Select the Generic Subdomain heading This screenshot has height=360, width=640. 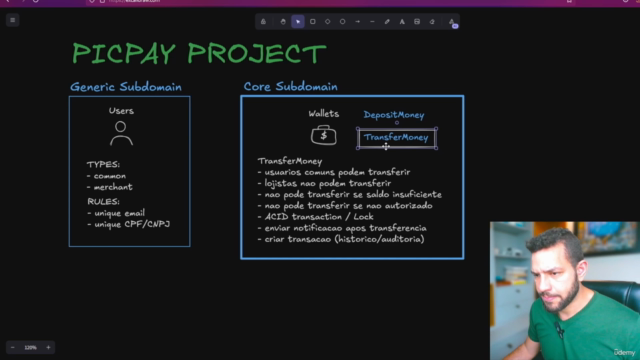(x=126, y=87)
